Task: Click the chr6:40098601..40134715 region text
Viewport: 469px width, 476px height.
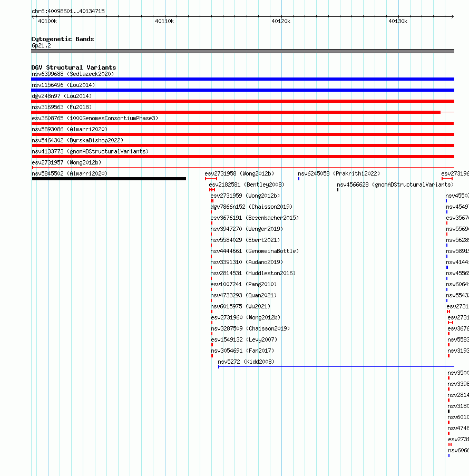Action: 69,12
